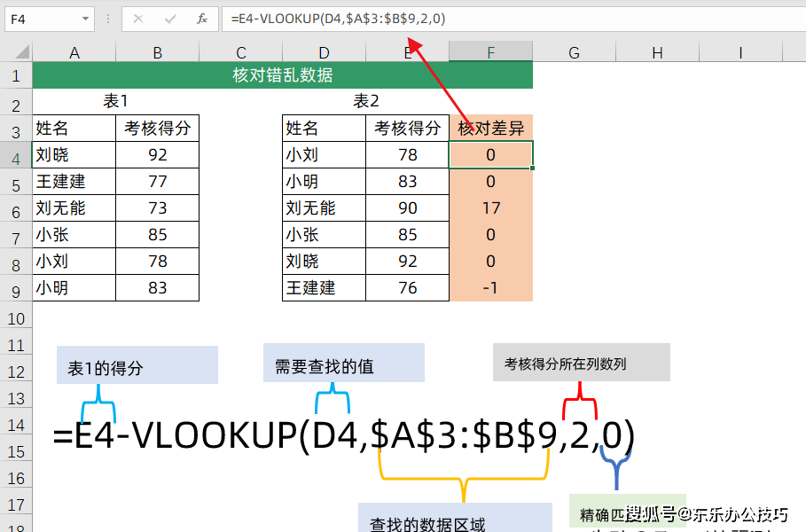
Task: Select column B header
Action: pyautogui.click(x=157, y=52)
